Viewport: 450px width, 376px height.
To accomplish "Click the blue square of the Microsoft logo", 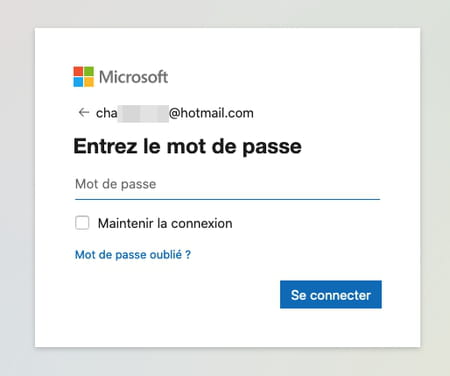I will (78, 82).
